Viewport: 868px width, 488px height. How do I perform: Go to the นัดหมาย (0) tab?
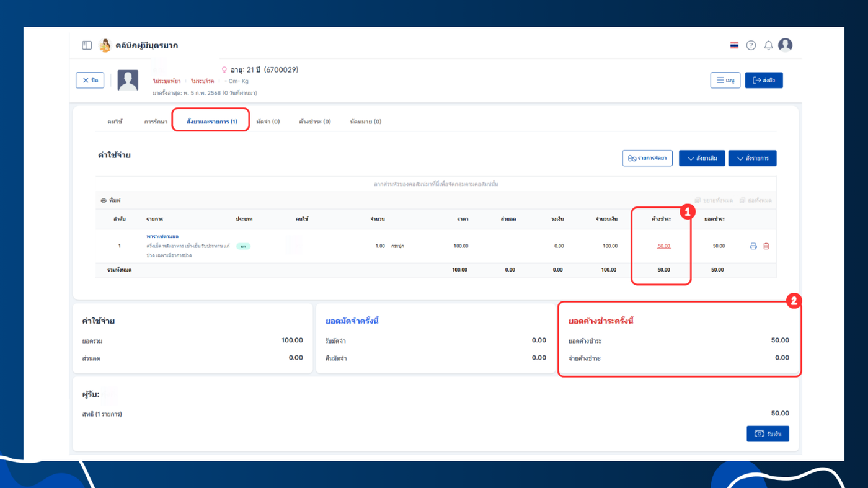[365, 122]
